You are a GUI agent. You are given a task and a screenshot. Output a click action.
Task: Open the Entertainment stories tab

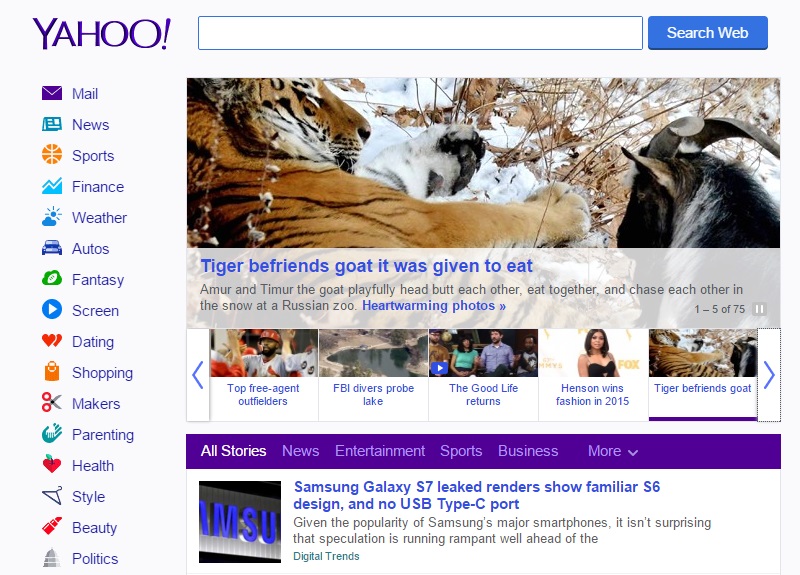coord(380,451)
